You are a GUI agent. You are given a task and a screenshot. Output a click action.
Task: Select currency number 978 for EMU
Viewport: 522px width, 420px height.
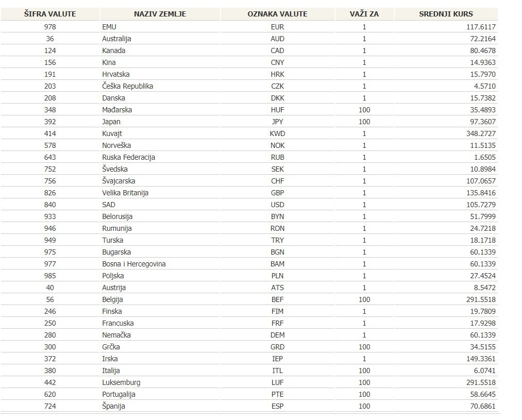point(50,27)
